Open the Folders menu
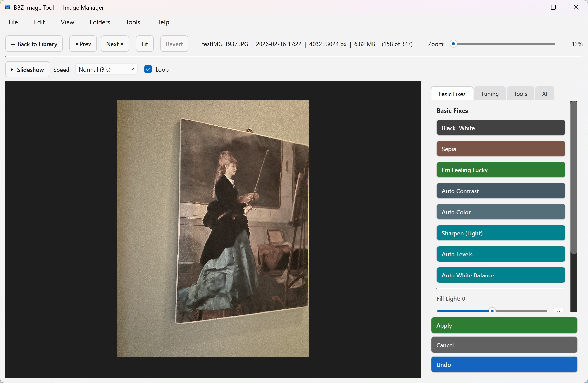 [100, 22]
